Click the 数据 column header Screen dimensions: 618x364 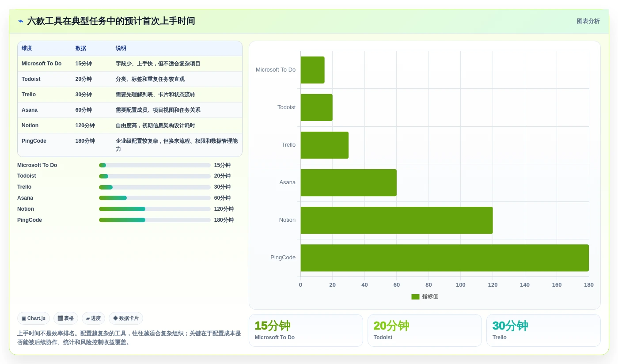[81, 48]
